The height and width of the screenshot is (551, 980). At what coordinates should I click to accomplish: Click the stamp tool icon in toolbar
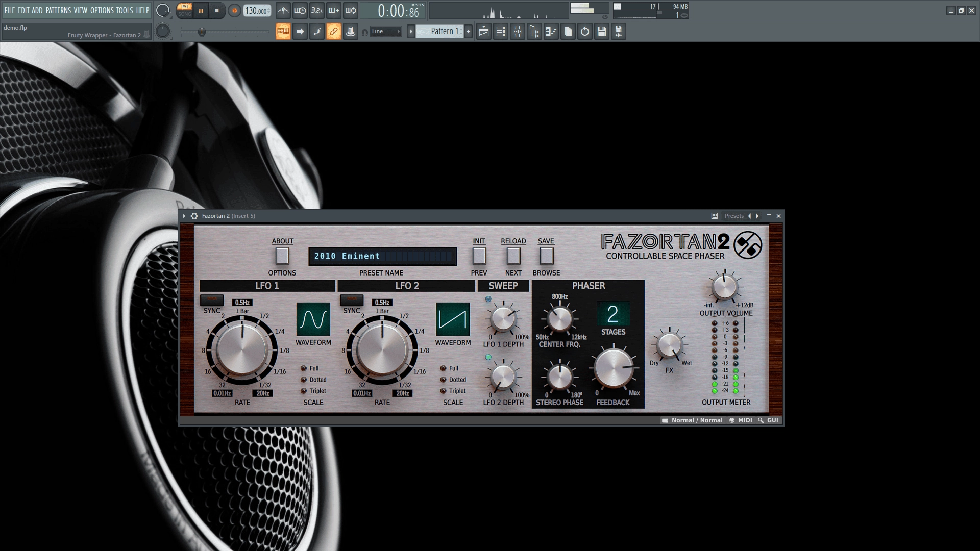coord(351,32)
